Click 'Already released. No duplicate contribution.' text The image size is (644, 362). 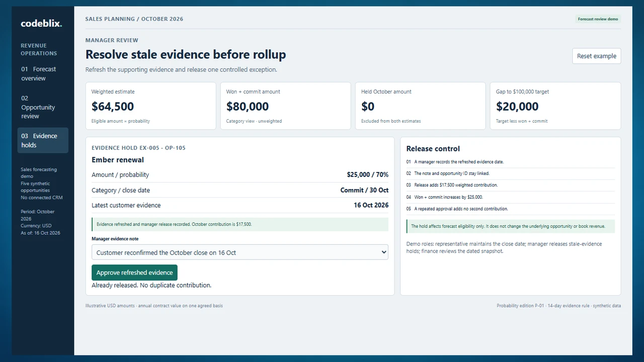(151, 285)
